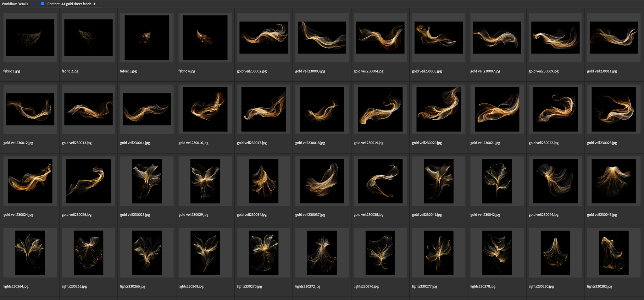Select the gold veil230004.jpg thumbnail

(380, 38)
